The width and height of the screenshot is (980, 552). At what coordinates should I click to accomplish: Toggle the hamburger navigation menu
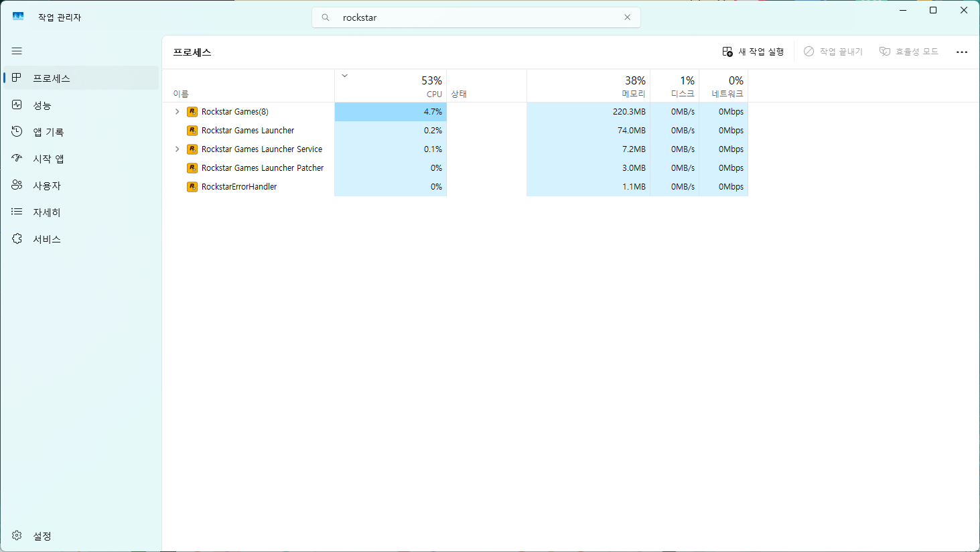17,51
